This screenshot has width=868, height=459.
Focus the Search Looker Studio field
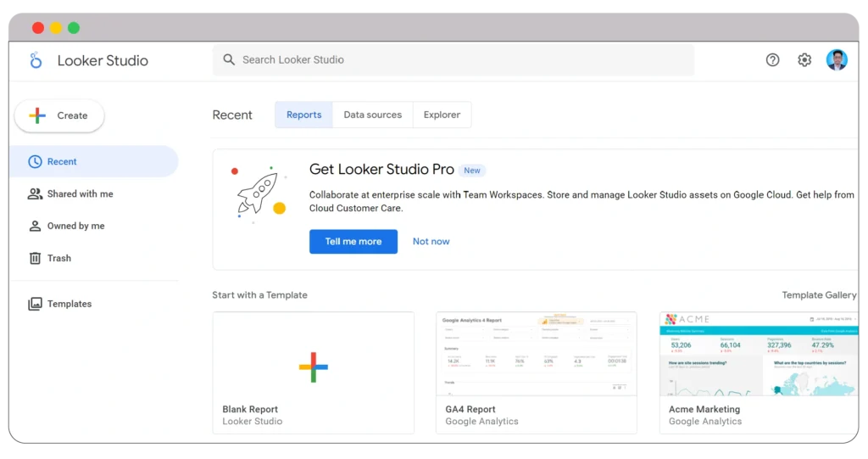pos(453,60)
